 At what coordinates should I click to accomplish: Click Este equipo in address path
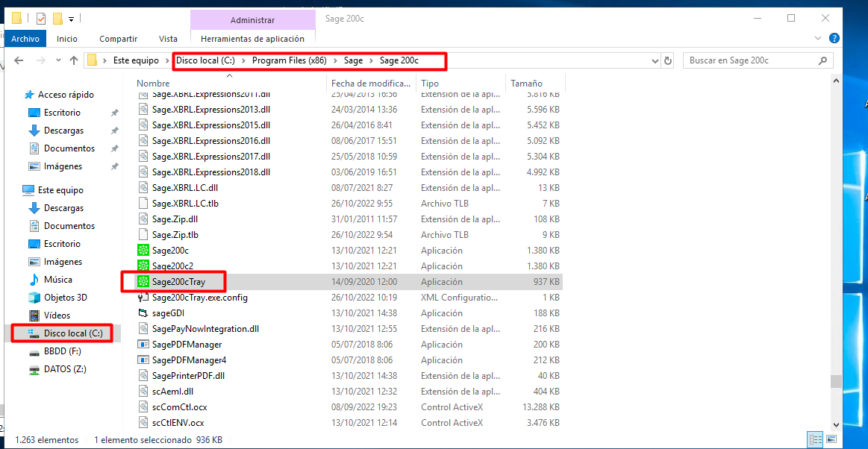[x=136, y=60]
